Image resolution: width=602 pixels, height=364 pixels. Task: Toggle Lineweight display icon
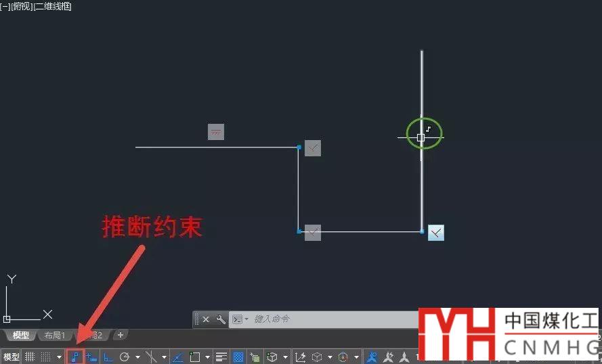(221, 357)
